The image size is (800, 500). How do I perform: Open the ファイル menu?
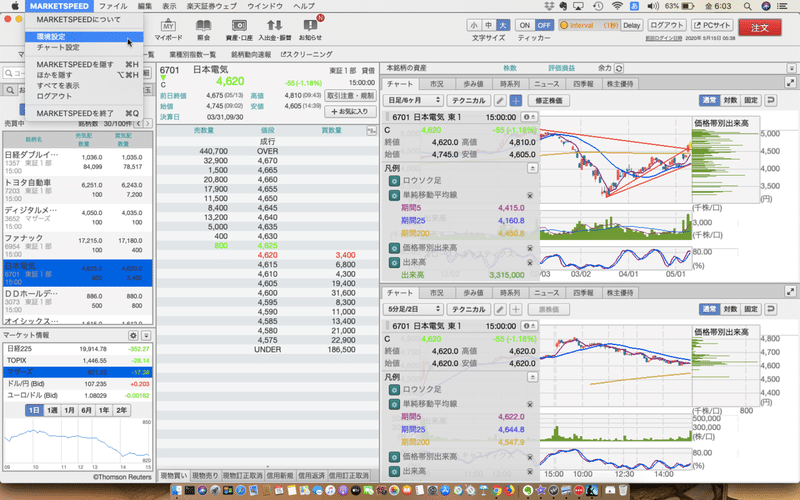[x=113, y=6]
